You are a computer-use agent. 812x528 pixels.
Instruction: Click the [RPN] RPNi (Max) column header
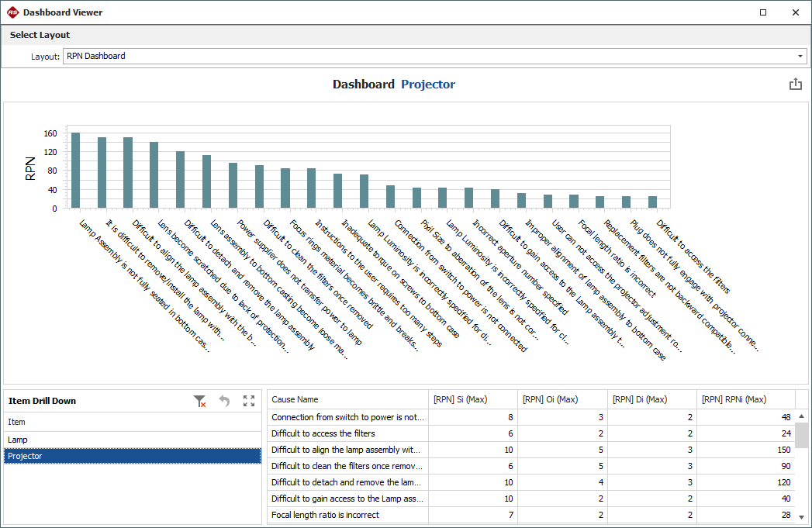745,399
